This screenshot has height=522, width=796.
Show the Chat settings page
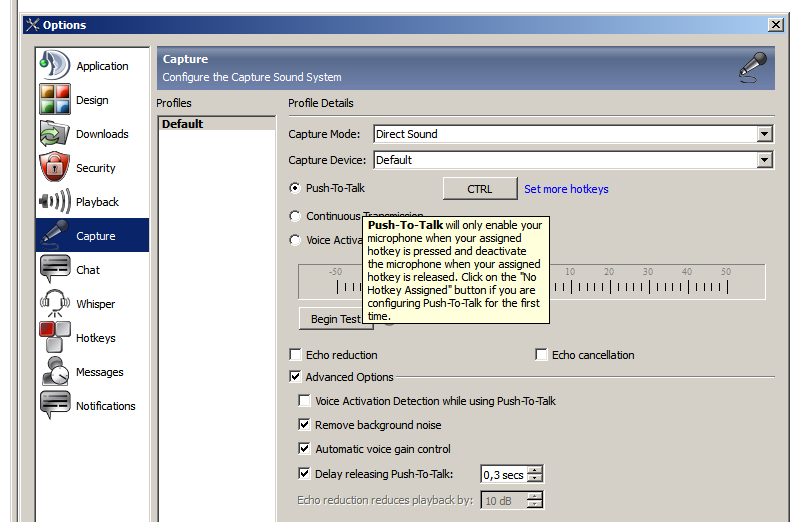coord(92,270)
